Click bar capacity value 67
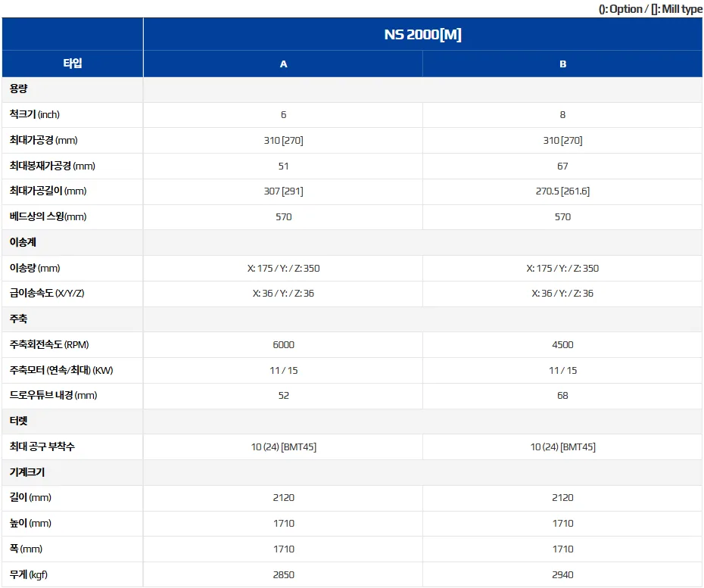704x588 pixels. coord(562,166)
